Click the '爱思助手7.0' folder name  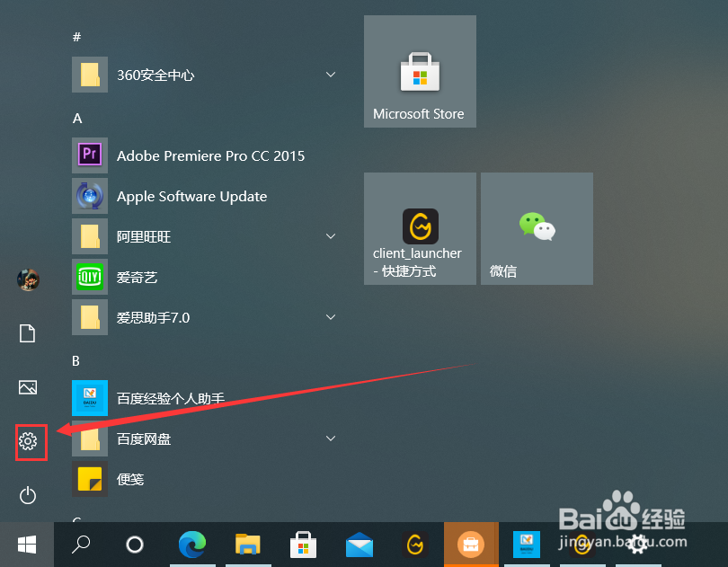point(153,317)
